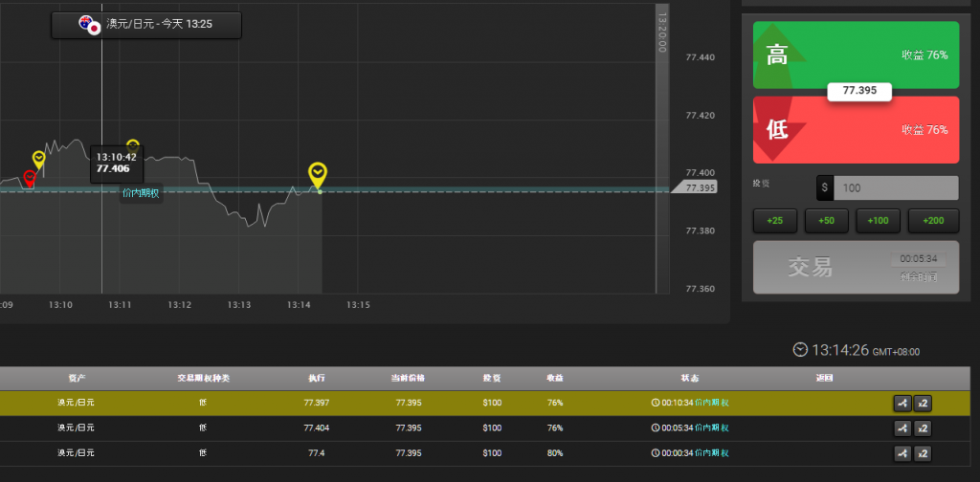Click x2 double-up icon in 77.404 row

pos(923,428)
